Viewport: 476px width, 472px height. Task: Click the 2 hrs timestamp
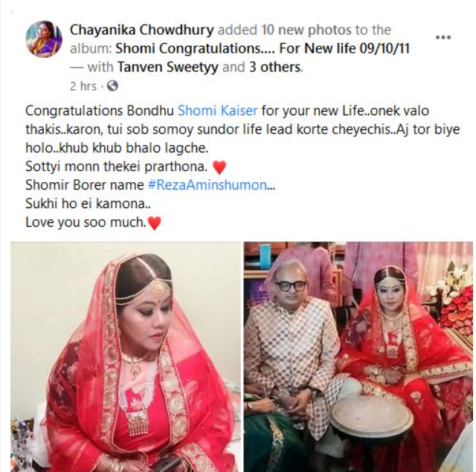(83, 86)
